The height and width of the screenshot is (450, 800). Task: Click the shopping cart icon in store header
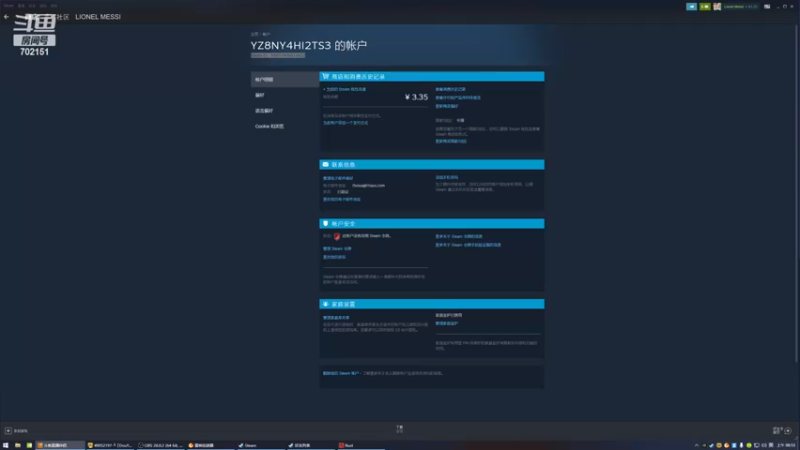pyautogui.click(x=326, y=77)
